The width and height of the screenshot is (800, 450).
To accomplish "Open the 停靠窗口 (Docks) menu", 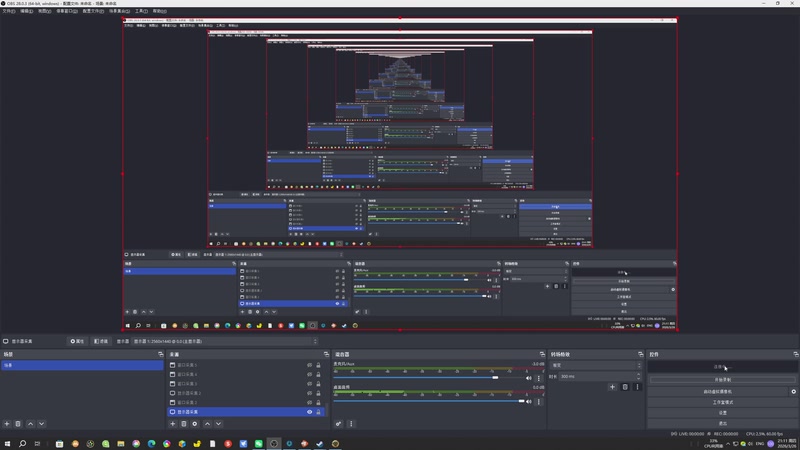I will (x=67, y=11).
